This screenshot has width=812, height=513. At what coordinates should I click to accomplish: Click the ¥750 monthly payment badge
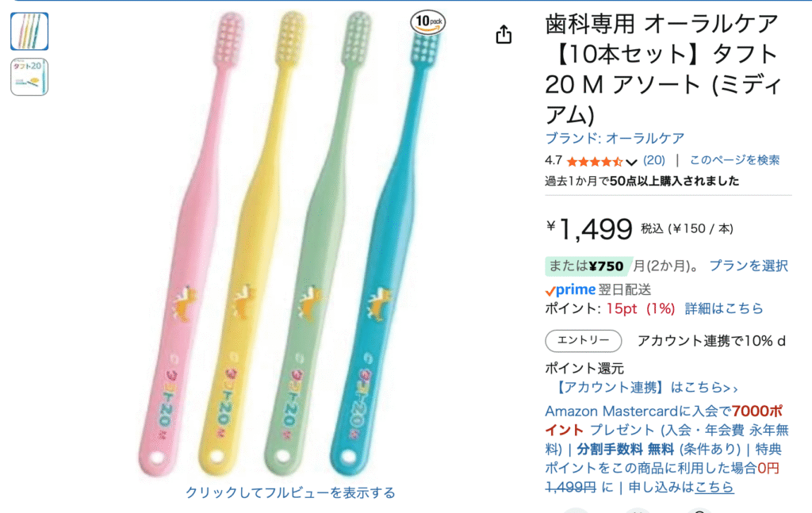(x=588, y=266)
